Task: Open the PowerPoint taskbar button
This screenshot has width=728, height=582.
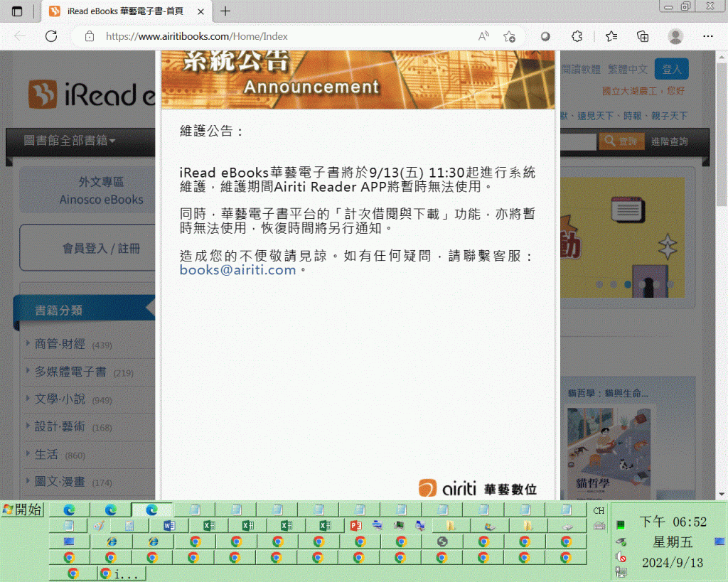Action: pos(356,525)
